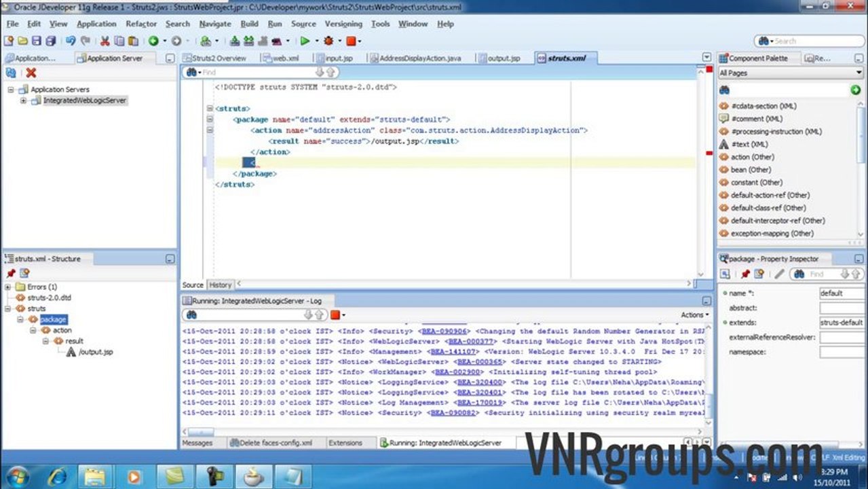The width and height of the screenshot is (868, 489).
Task: Switch to the History editor tab
Action: click(220, 285)
